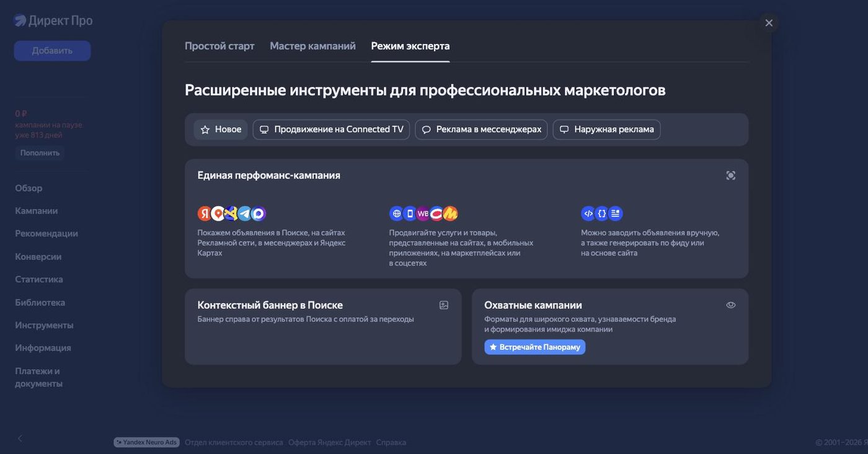Open Статистика in the sidebar
868x454 pixels.
(x=39, y=279)
